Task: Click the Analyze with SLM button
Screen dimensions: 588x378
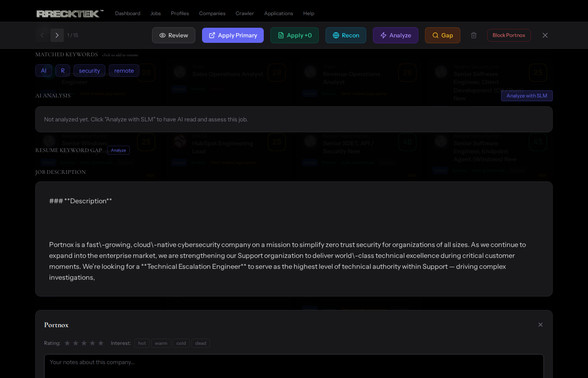Action: click(527, 96)
